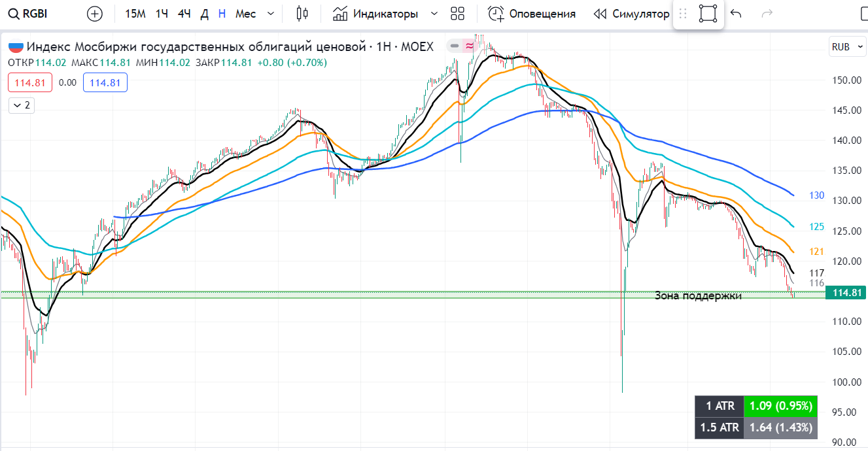Expand the timeframe list chevron

272,14
